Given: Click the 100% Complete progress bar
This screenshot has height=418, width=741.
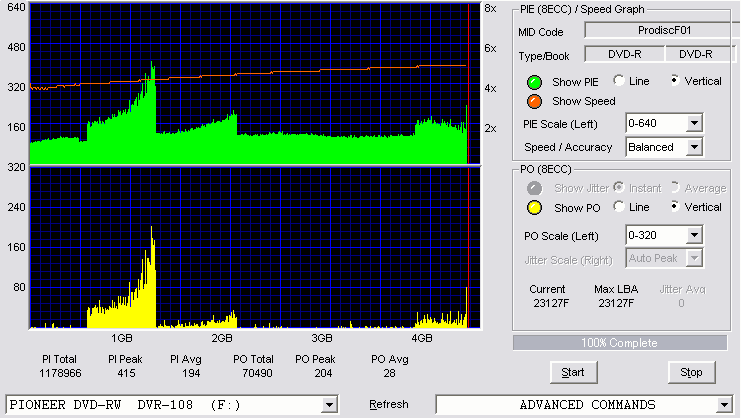Looking at the screenshot, I should click(620, 343).
